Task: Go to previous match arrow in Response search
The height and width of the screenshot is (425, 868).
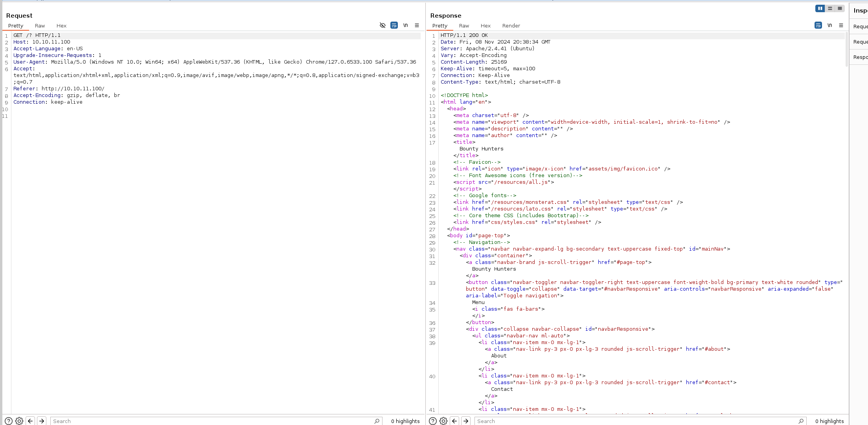Action: (x=454, y=421)
